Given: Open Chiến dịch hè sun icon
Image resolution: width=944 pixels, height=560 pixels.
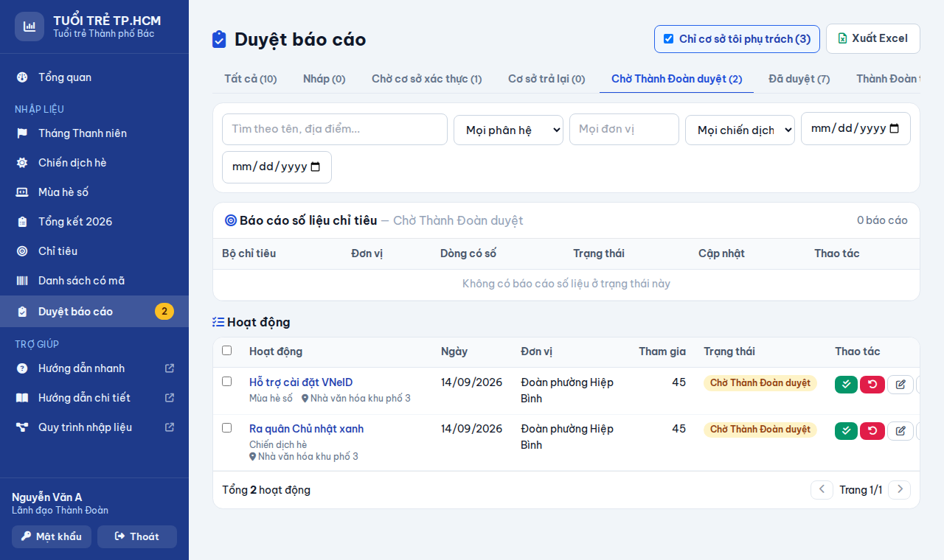Looking at the screenshot, I should (x=22, y=163).
